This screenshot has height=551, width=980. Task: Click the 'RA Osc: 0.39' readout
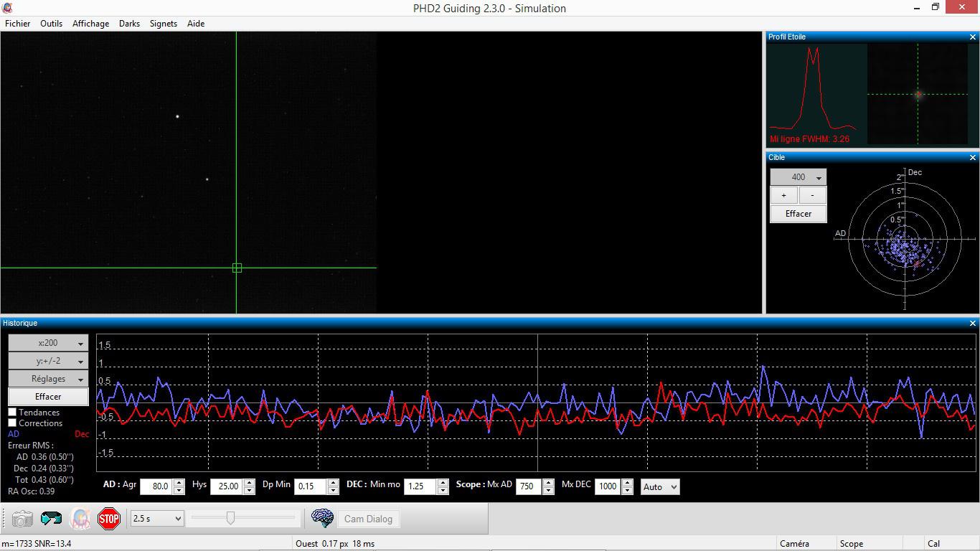coord(32,491)
